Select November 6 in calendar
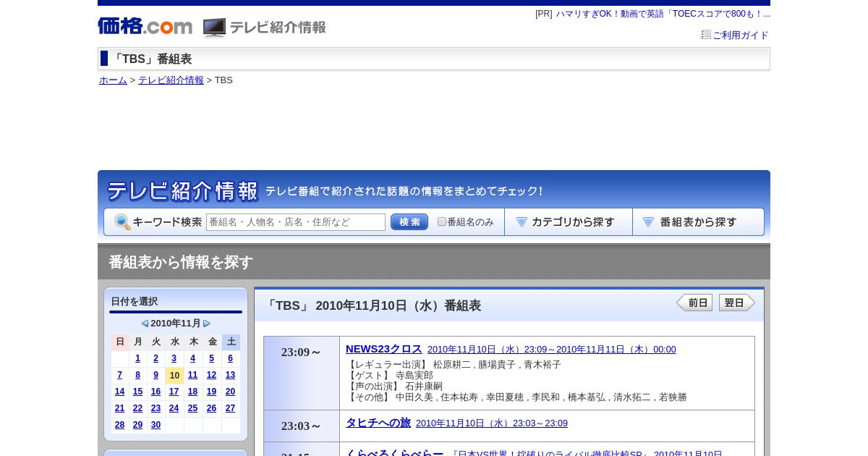868x456 pixels. pos(230,358)
